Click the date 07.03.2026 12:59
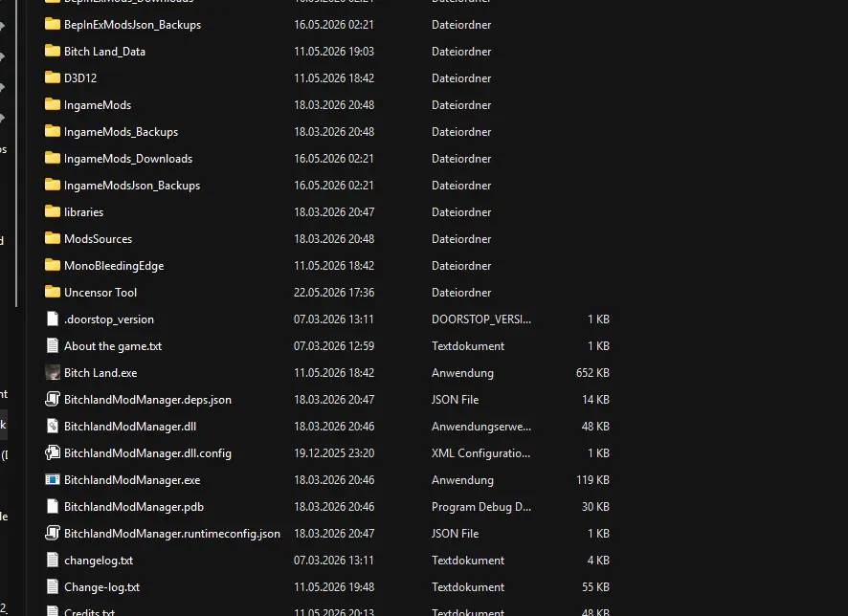 tap(334, 346)
